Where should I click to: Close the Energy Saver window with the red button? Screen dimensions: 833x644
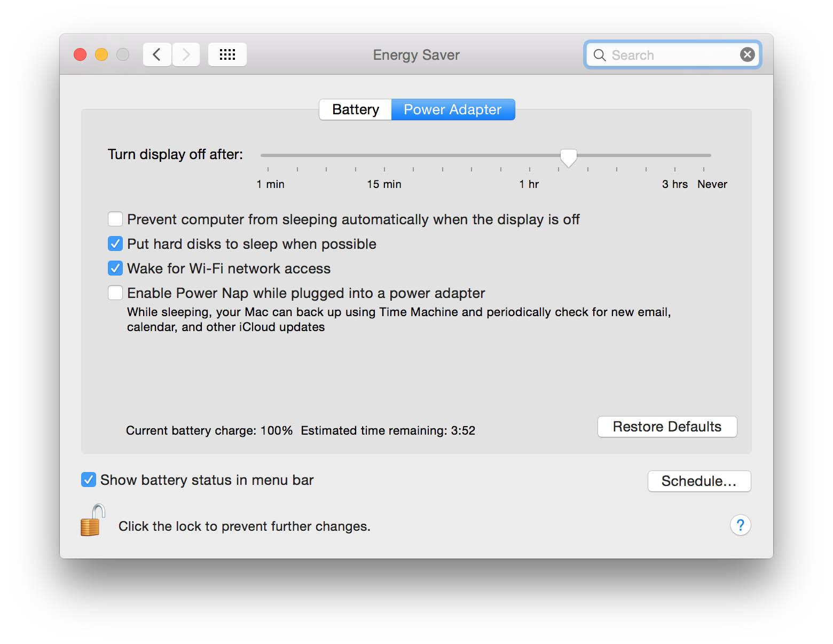pyautogui.click(x=80, y=54)
